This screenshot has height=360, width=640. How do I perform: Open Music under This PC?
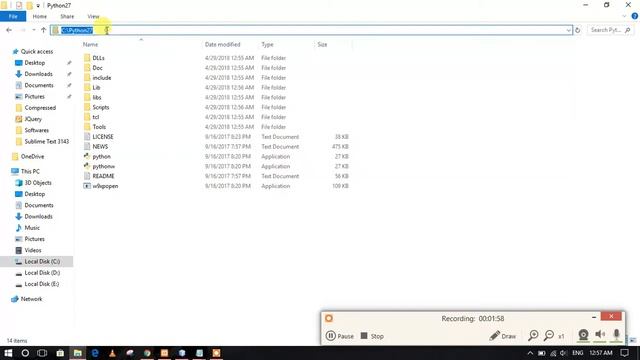click(32, 228)
